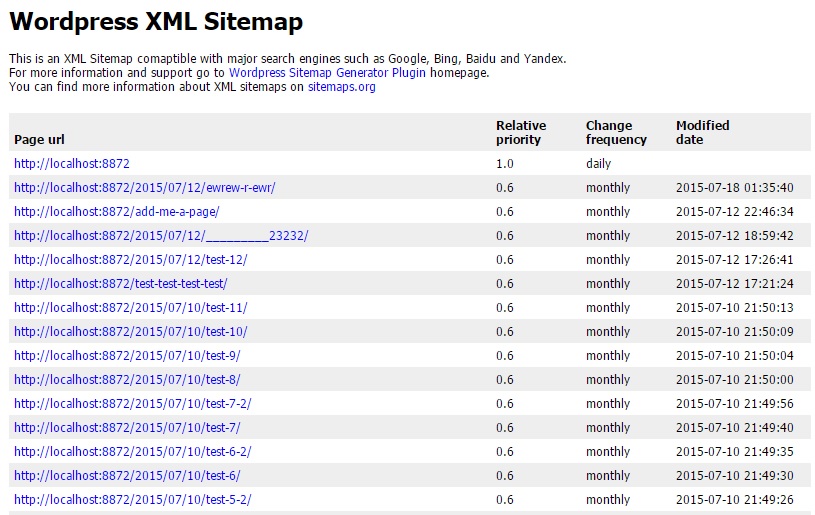
Task: Open the test-10 post link
Action: tap(130, 332)
